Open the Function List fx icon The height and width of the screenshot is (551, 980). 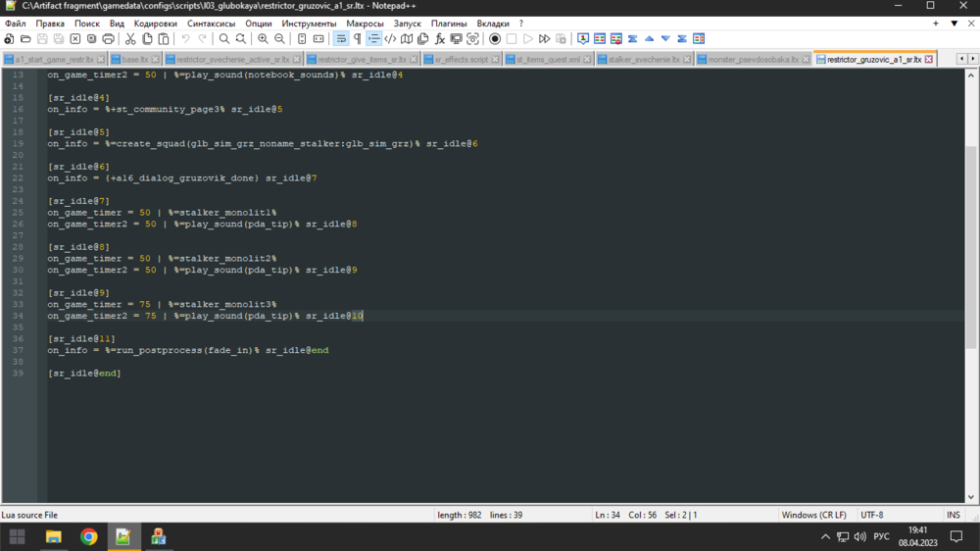tap(440, 39)
